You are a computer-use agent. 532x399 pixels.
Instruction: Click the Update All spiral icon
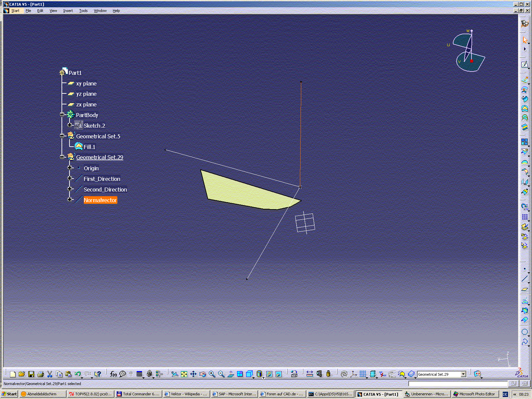point(344,374)
